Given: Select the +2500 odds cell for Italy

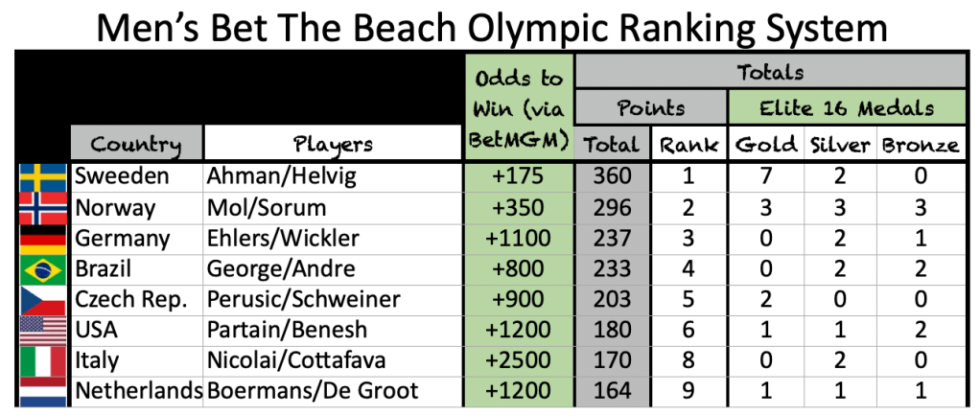Looking at the screenshot, I should [x=518, y=359].
